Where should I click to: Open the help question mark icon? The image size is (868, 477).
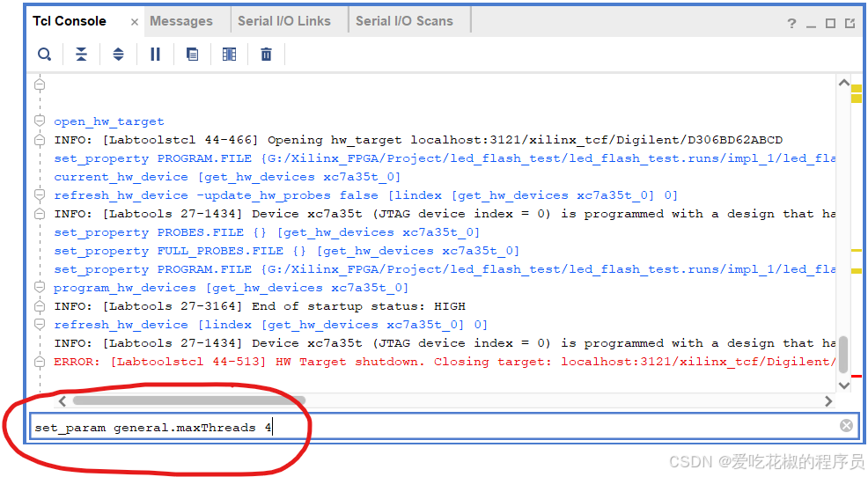[791, 23]
